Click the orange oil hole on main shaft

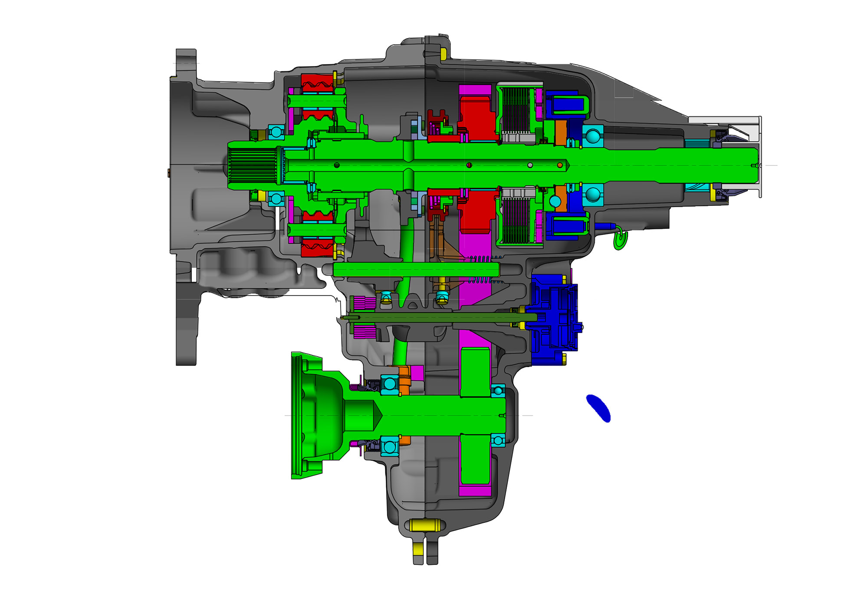[x=560, y=165]
